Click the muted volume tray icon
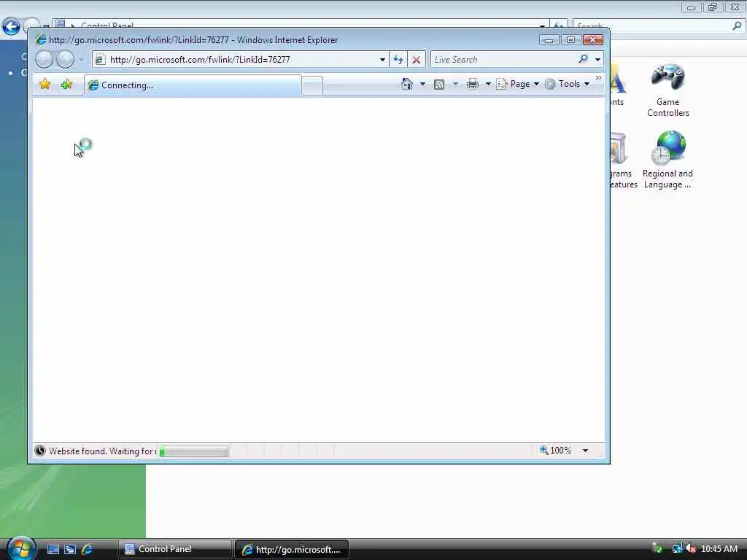 tap(691, 548)
